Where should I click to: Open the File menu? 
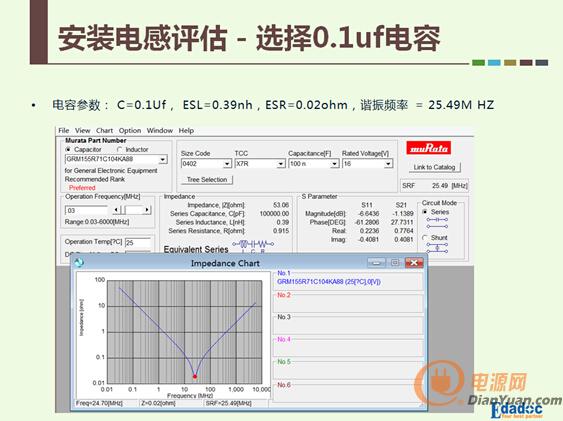pyautogui.click(x=64, y=131)
